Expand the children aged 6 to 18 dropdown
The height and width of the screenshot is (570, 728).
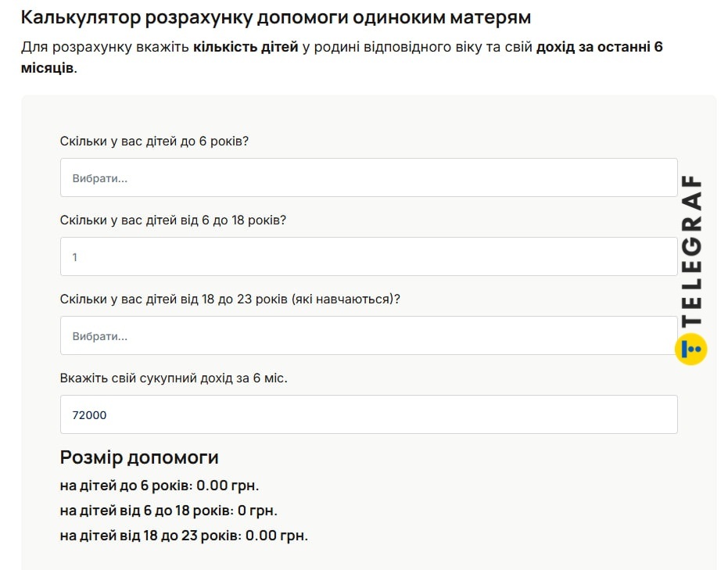[x=368, y=256]
